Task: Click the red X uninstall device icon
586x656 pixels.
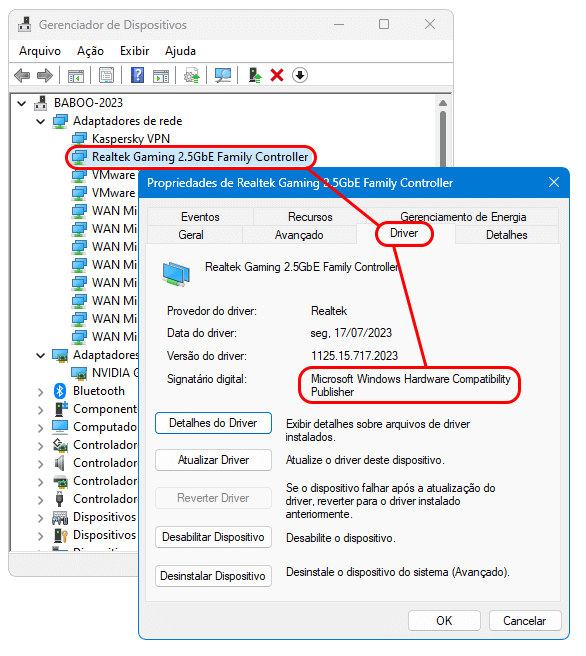Action: click(277, 76)
